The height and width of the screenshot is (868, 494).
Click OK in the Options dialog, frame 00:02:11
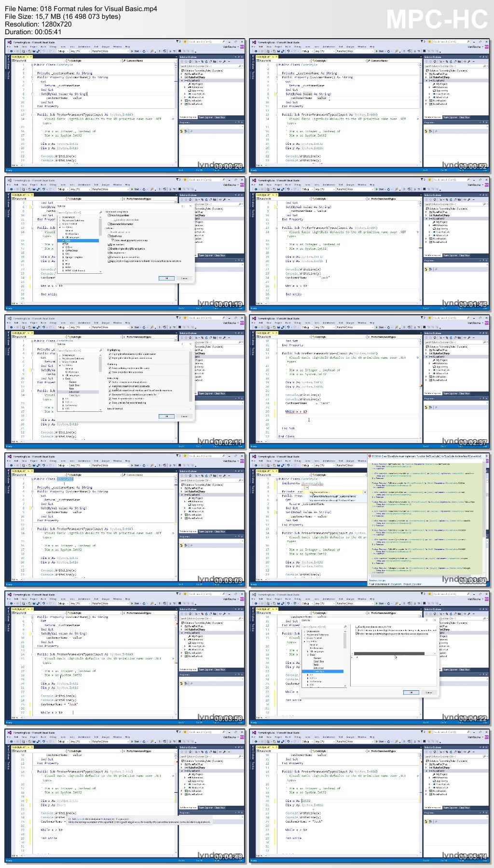coord(166,416)
